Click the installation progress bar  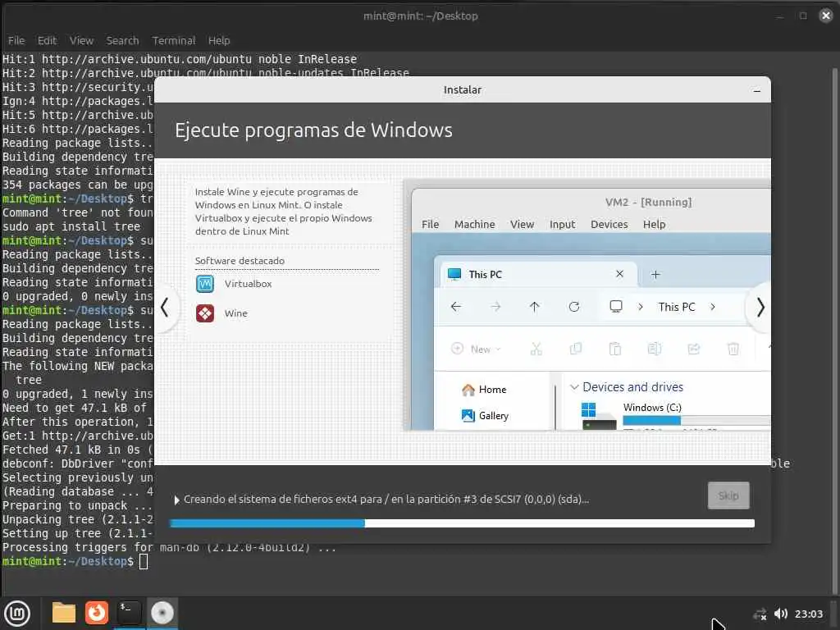tap(462, 523)
